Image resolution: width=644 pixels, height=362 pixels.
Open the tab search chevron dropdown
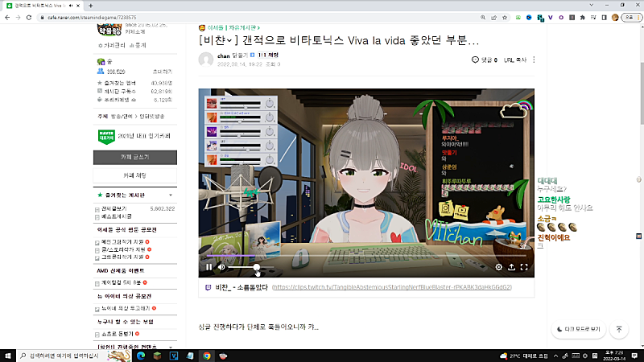592,6
